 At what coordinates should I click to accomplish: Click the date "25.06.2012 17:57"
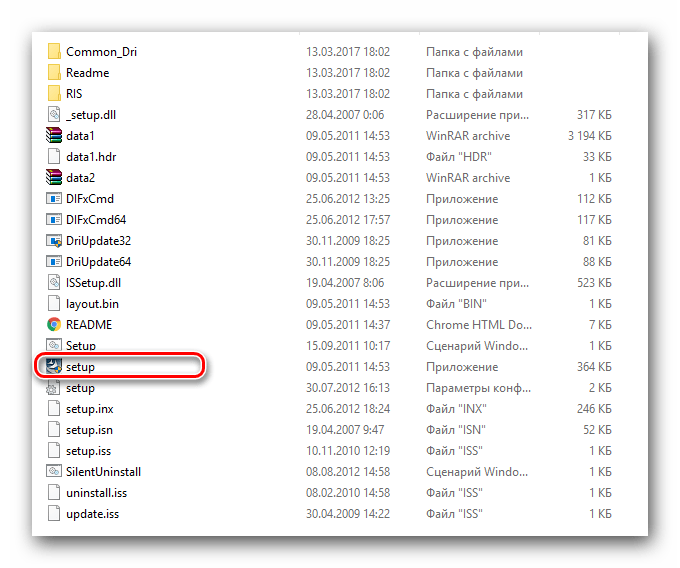[348, 220]
